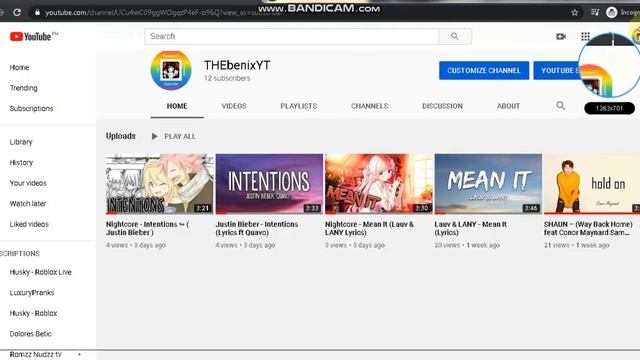640x360 pixels.
Task: Open Watch later in sidebar
Action: [x=28, y=204]
